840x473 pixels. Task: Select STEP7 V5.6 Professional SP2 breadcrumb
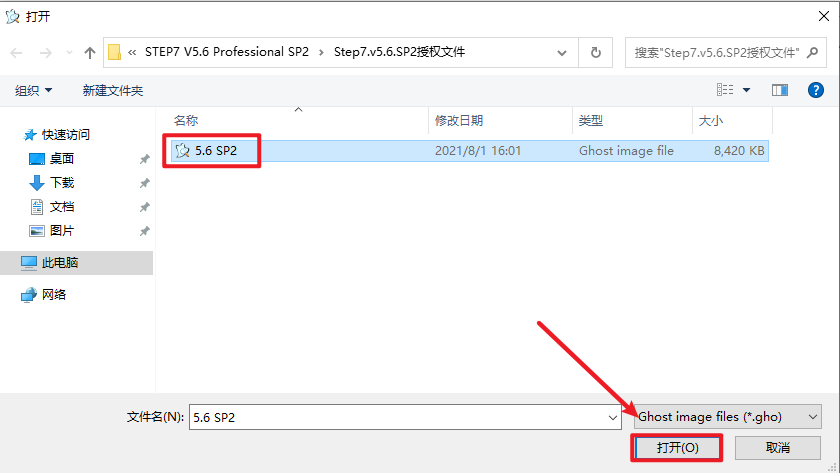tap(227, 51)
